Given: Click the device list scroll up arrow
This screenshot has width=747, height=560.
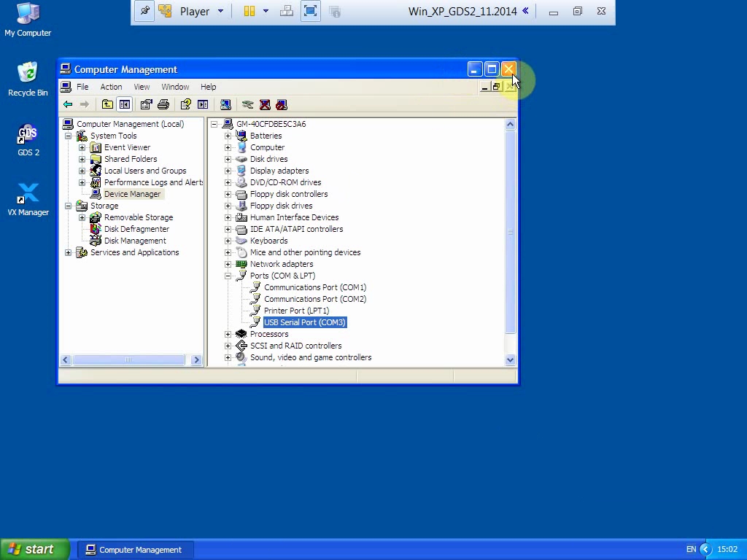Looking at the screenshot, I should coord(510,125).
